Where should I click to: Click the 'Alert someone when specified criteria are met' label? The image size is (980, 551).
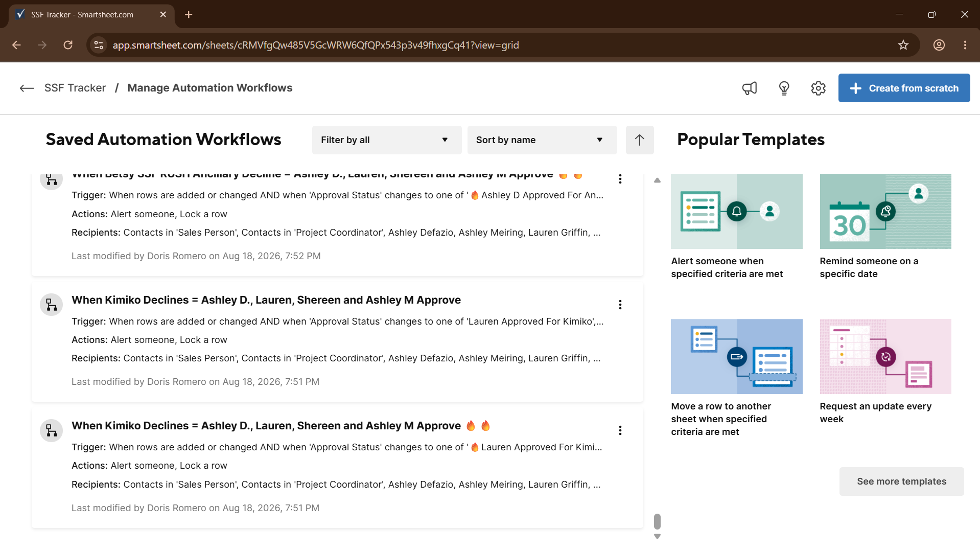pos(727,267)
